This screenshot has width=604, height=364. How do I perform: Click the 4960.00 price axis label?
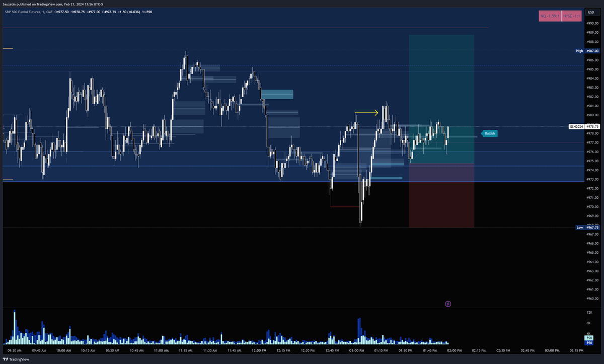[x=592, y=299]
